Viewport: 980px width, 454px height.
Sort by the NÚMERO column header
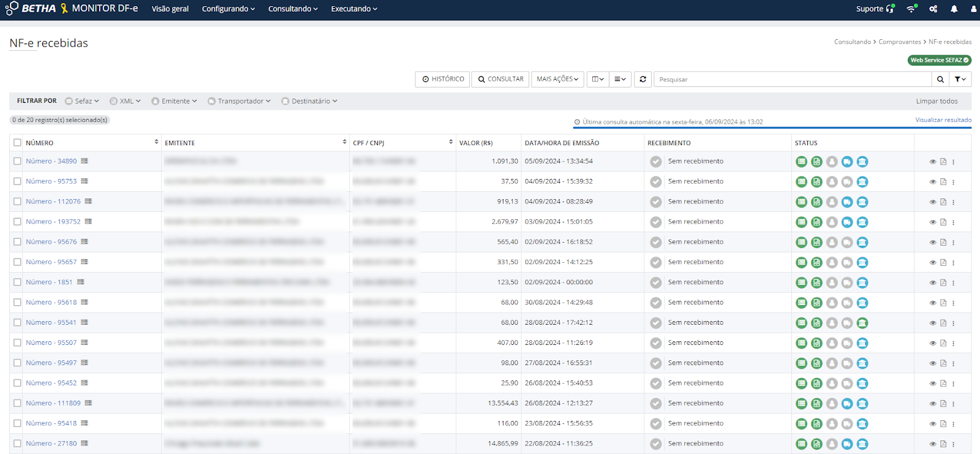[x=92, y=143]
